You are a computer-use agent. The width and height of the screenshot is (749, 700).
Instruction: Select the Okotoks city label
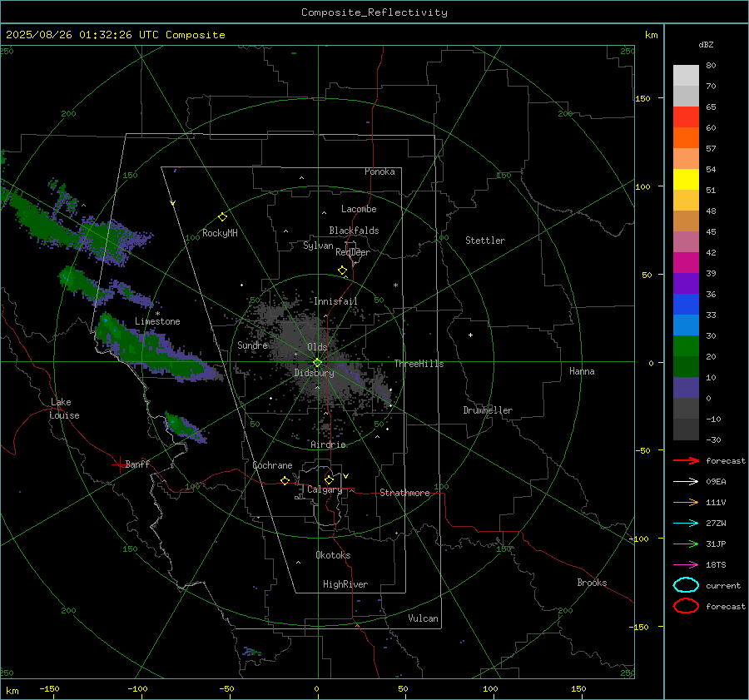[333, 555]
